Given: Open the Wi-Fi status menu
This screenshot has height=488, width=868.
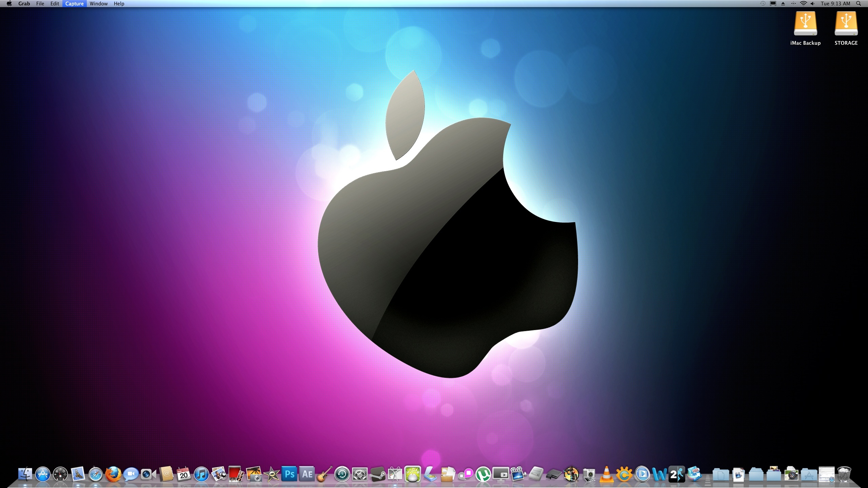Looking at the screenshot, I should click(x=803, y=4).
